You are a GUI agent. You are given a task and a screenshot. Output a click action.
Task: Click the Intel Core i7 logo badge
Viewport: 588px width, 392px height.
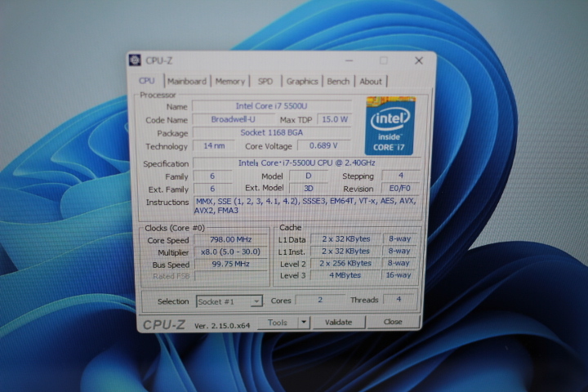[390, 126]
